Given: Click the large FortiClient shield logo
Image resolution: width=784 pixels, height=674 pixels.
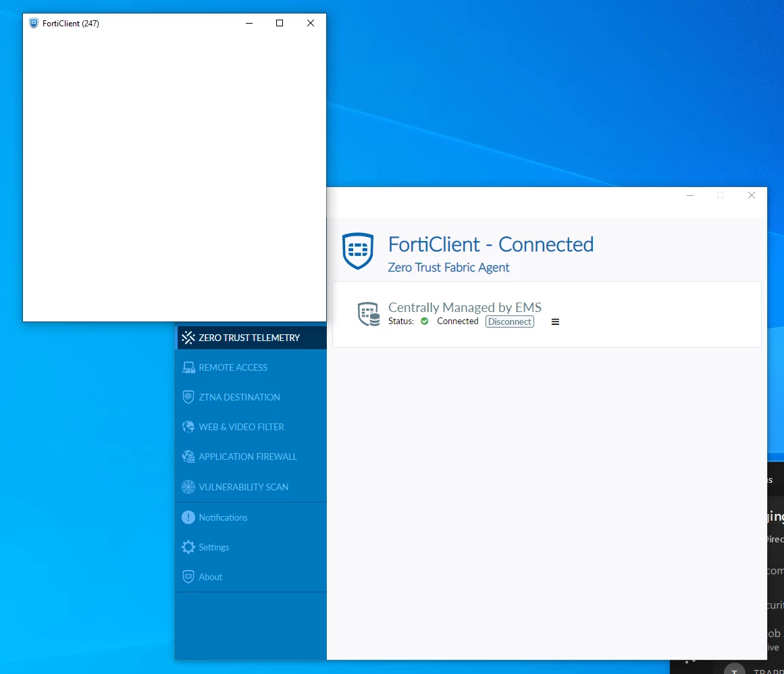Looking at the screenshot, I should (357, 251).
